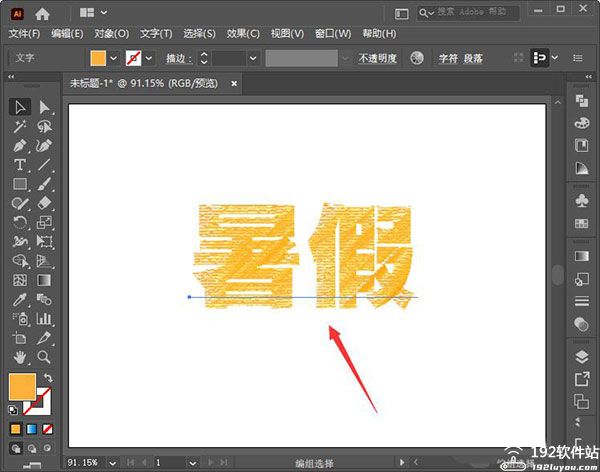Viewport: 600px width, 472px height.
Task: Choose the Eyedropper tool
Action: (20, 299)
